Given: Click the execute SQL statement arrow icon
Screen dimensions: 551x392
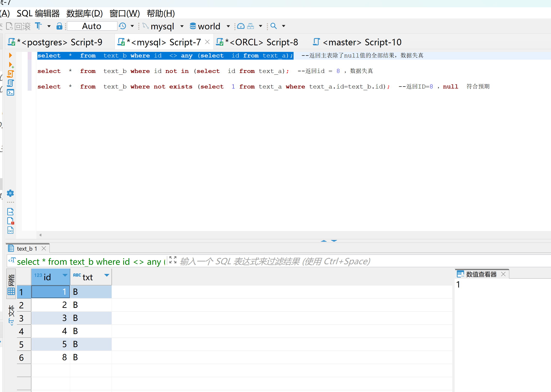Looking at the screenshot, I should click(x=10, y=56).
